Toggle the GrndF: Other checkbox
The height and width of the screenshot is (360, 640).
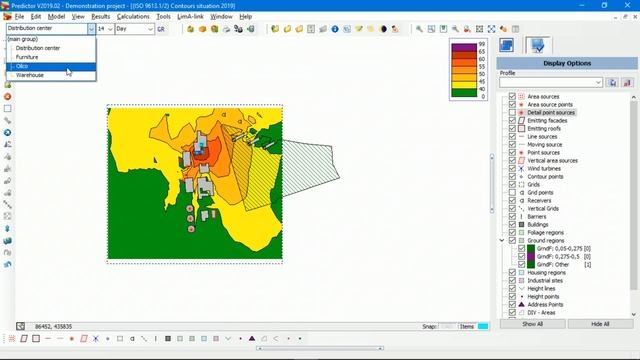click(x=521, y=264)
